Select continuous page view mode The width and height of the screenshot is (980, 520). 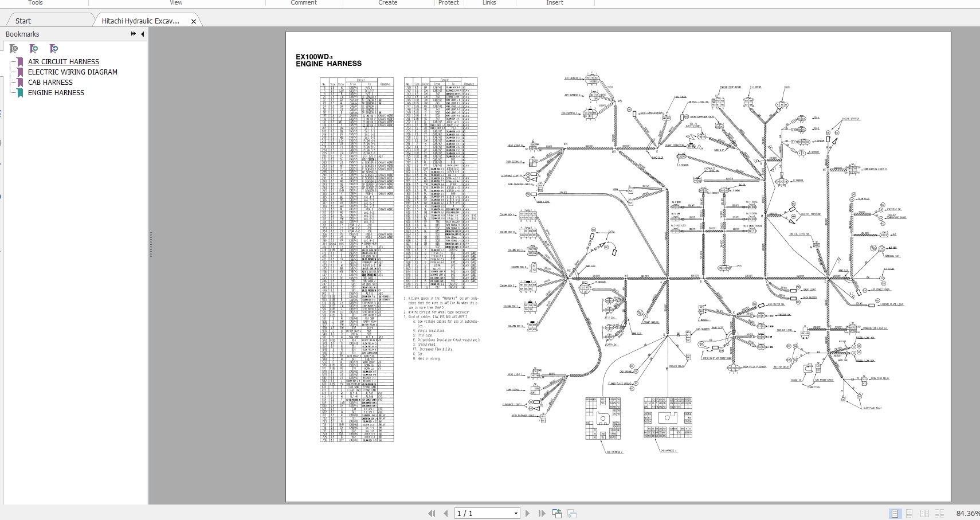(x=910, y=514)
